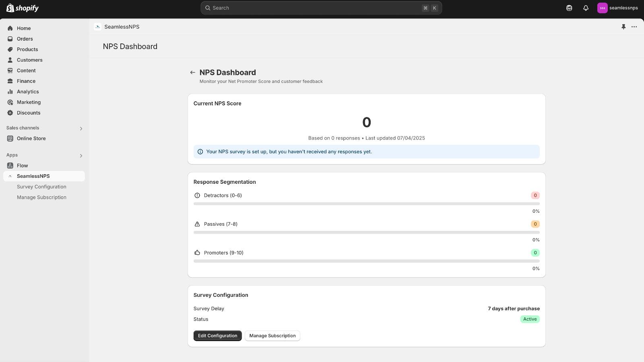Expand the Apps section chevron
This screenshot has width=644, height=362.
point(81,156)
